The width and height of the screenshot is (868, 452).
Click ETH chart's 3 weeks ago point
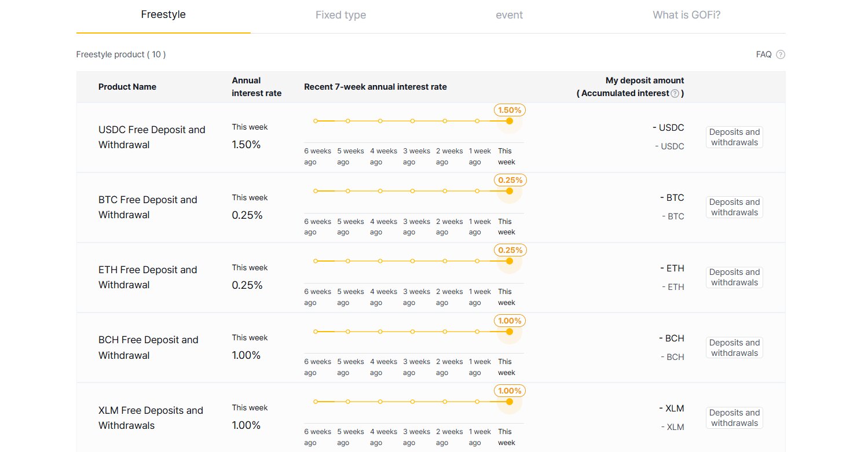(x=412, y=261)
